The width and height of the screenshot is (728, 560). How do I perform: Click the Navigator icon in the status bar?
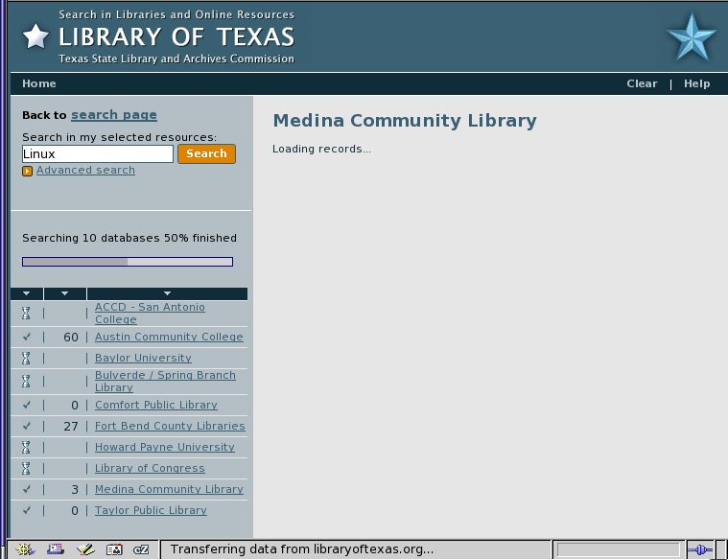tap(24, 549)
